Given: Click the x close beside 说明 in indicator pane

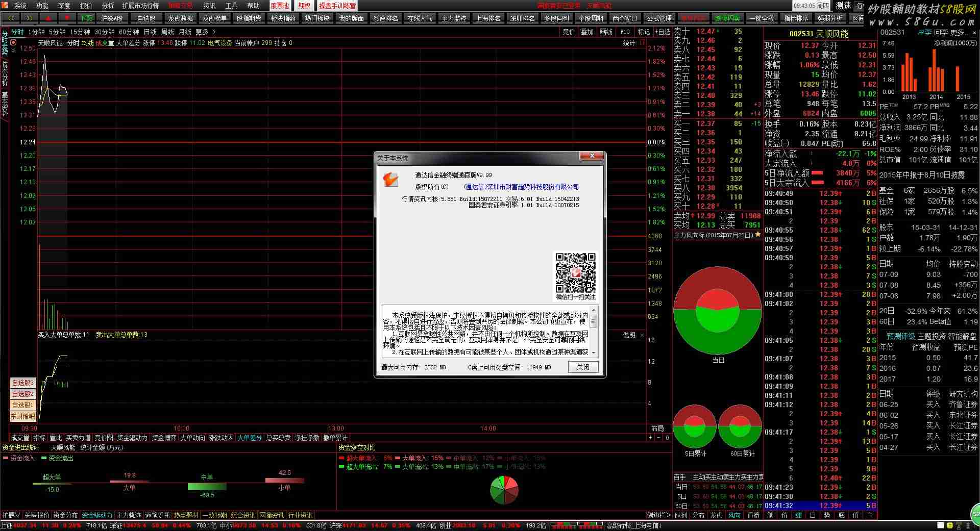Looking at the screenshot, I should pos(642,335).
